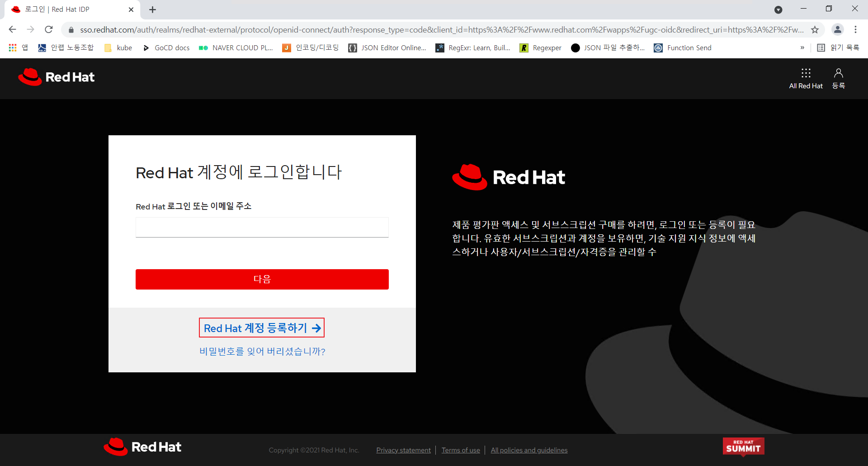Reload the page
Viewport: 868px width, 466px height.
pyautogui.click(x=49, y=29)
